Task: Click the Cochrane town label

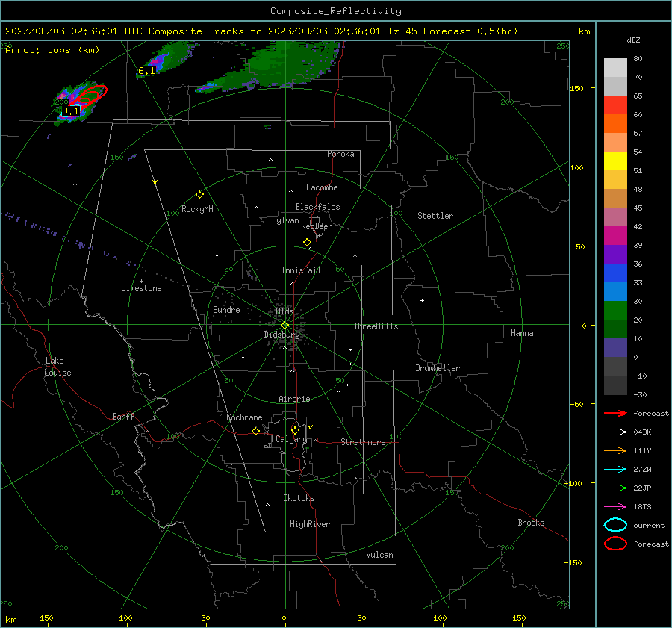Action: click(244, 417)
